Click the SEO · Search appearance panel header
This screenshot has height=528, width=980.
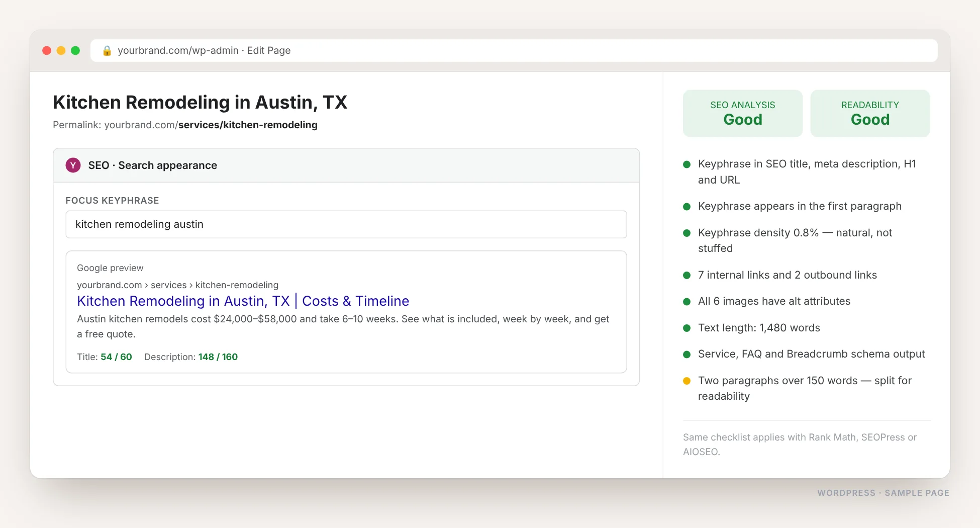[x=346, y=165]
